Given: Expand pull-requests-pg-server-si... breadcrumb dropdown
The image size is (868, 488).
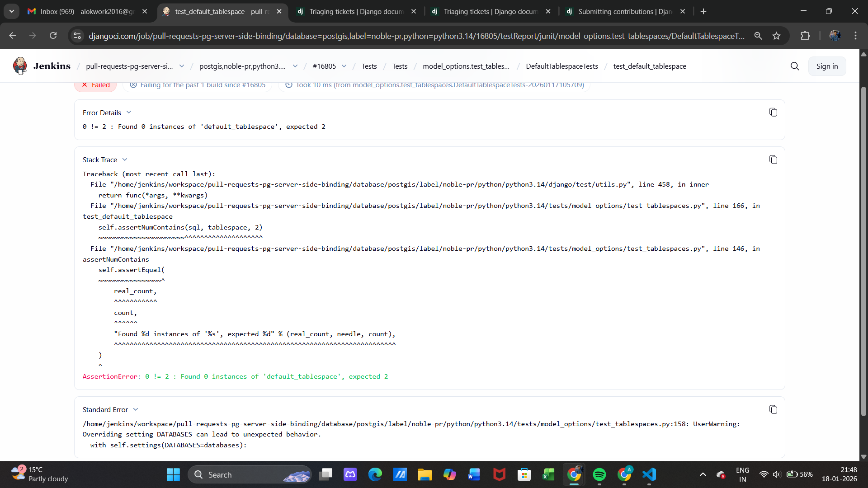Looking at the screenshot, I should point(182,66).
